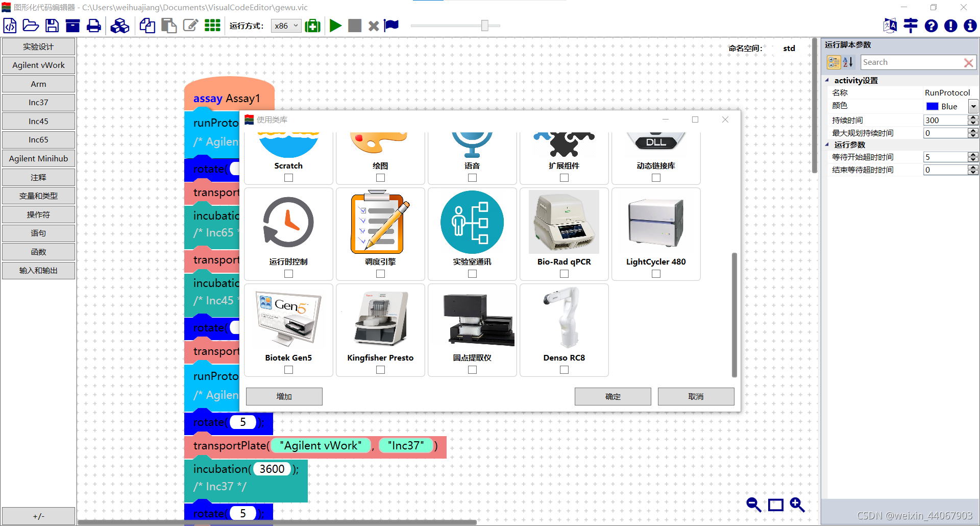Open help question mark icon
The height and width of the screenshot is (526, 980).
[931, 26]
